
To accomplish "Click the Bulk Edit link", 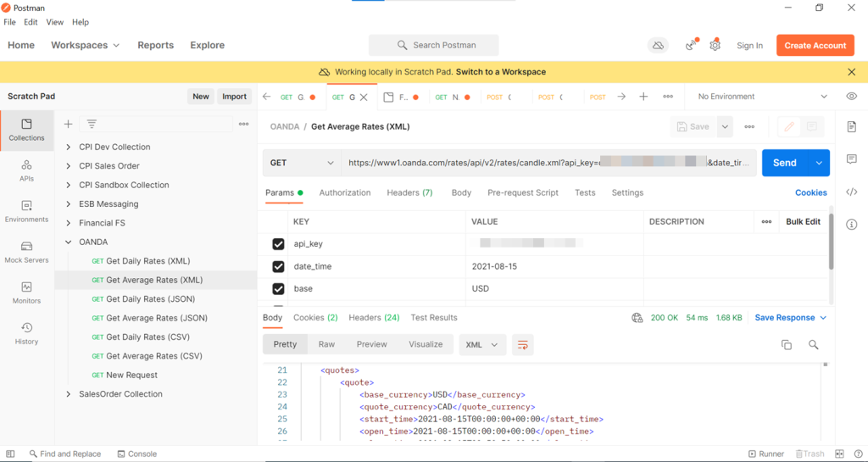I will (x=804, y=221).
